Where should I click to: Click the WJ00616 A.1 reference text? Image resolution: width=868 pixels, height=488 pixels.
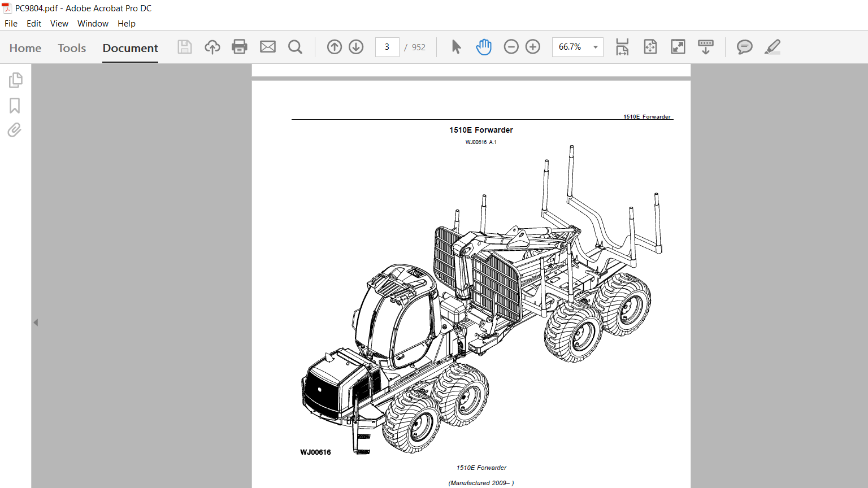tap(481, 142)
